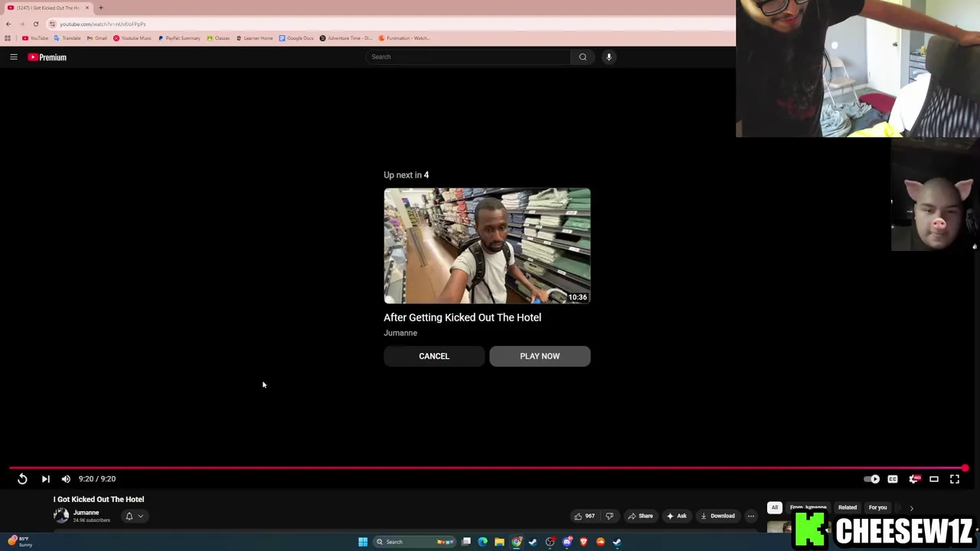980x551 pixels.
Task: Open the Jumanne channel name below the player
Action: [x=86, y=513]
